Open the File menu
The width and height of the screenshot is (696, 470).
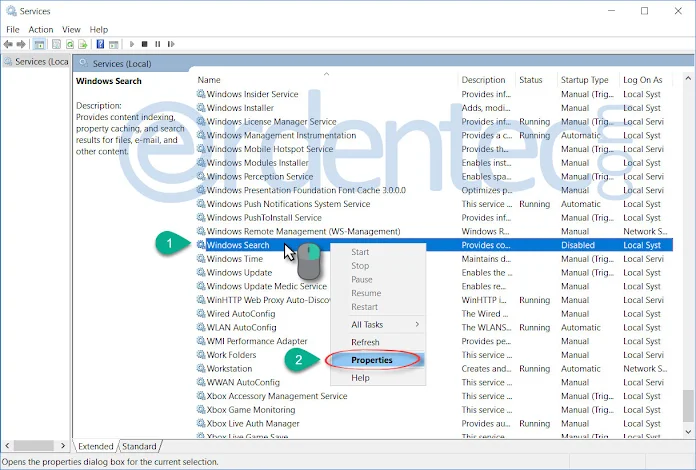pos(12,29)
